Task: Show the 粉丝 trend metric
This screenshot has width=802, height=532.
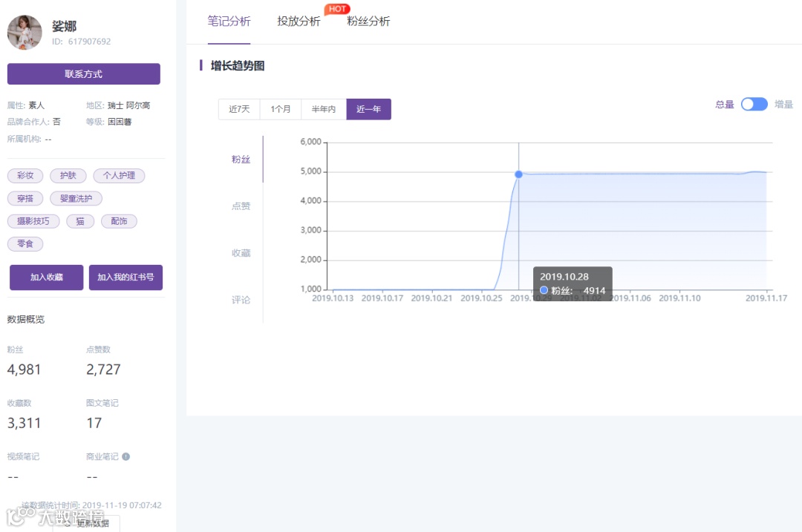Action: pyautogui.click(x=241, y=160)
